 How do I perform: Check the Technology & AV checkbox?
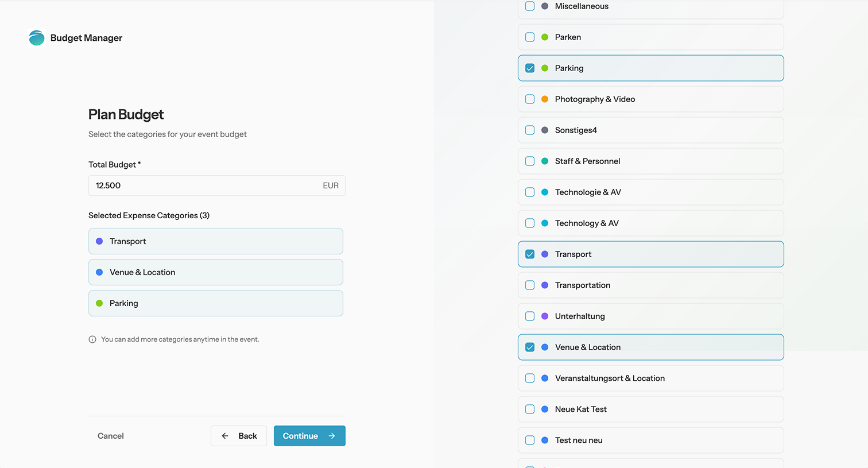[530, 223]
